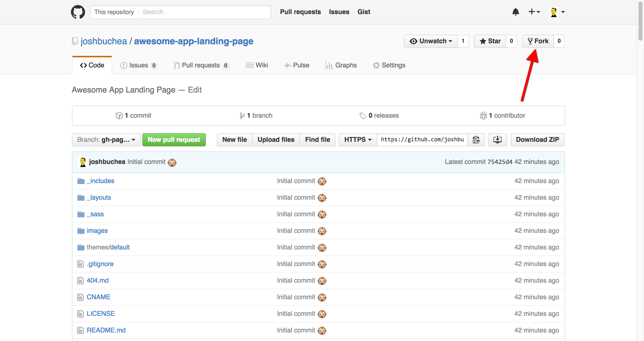This screenshot has height=341, width=644.
Task: Click the page vertical scrollbar
Action: pyautogui.click(x=640, y=21)
